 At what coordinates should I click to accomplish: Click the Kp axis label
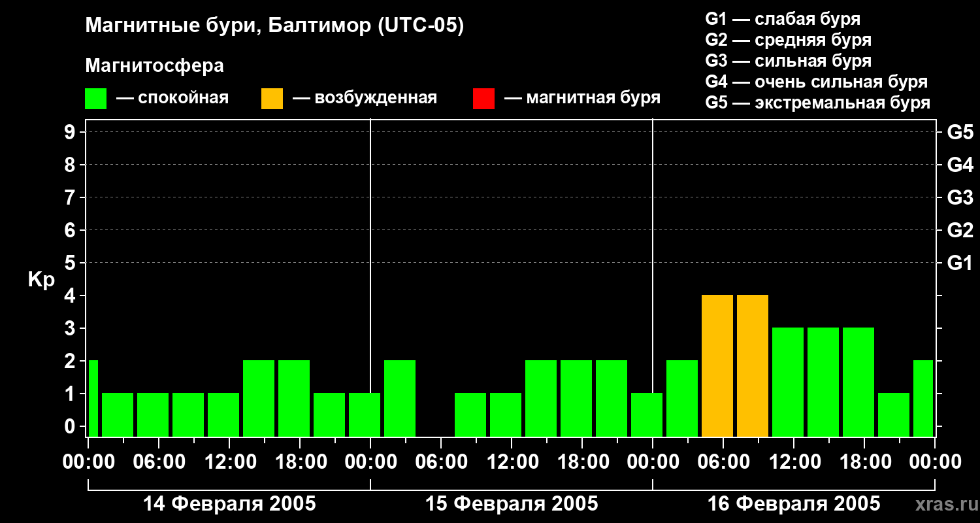coord(41,280)
